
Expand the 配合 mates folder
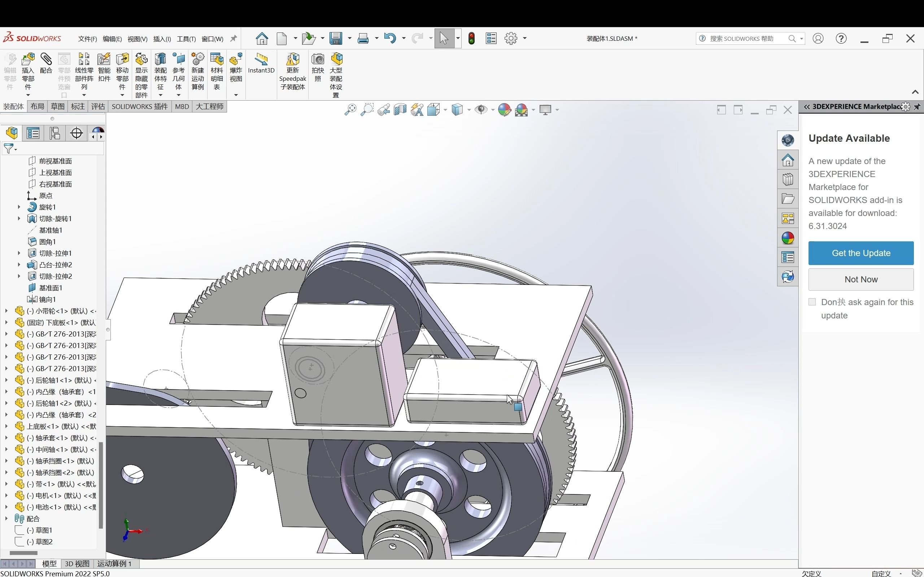[x=6, y=519]
